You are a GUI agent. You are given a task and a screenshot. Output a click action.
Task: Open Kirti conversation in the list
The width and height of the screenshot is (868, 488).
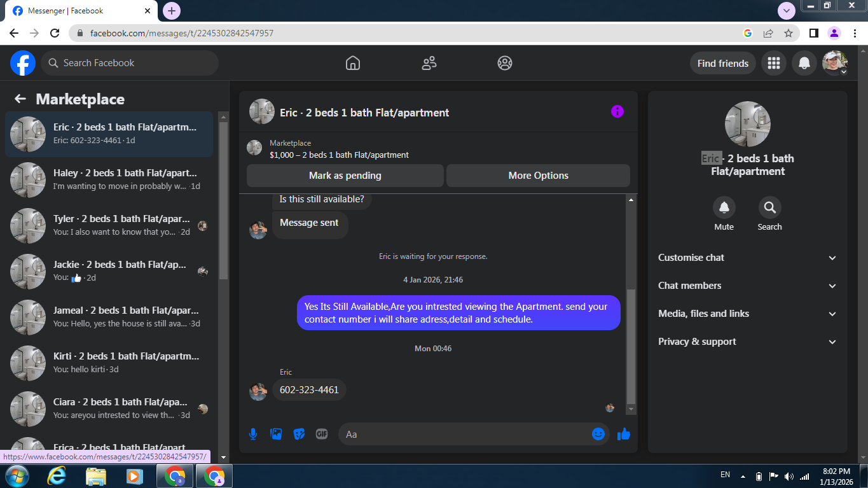click(109, 363)
